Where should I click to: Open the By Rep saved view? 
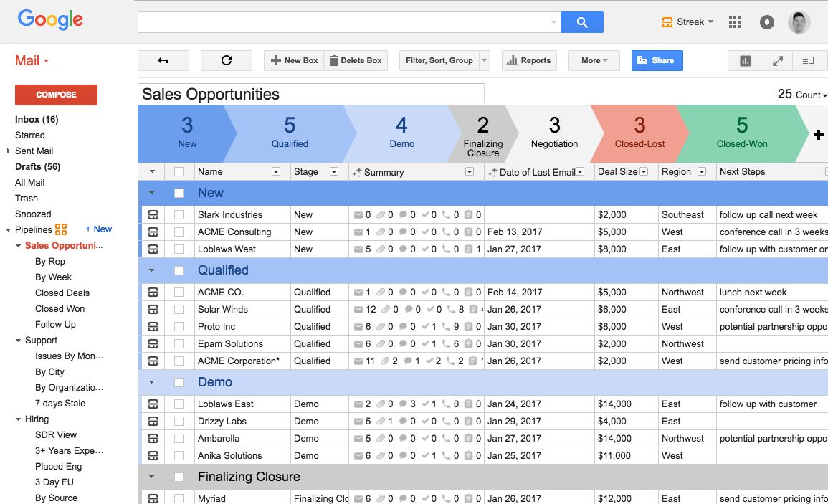click(x=50, y=261)
